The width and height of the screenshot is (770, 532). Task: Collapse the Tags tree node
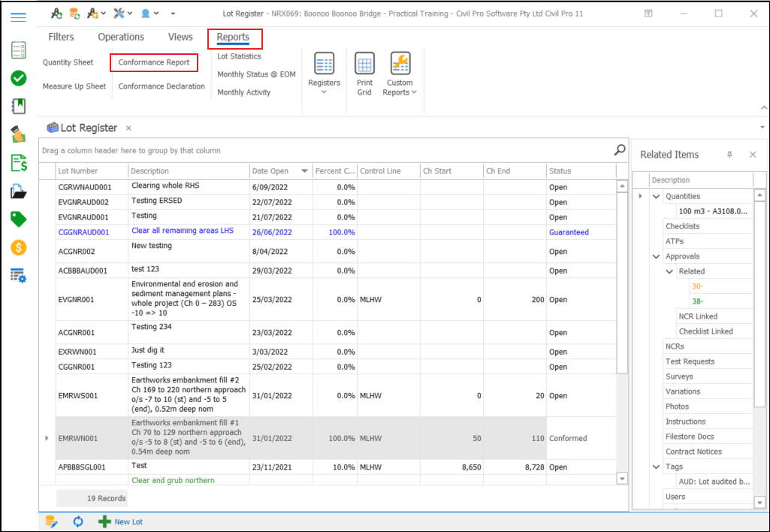[657, 467]
